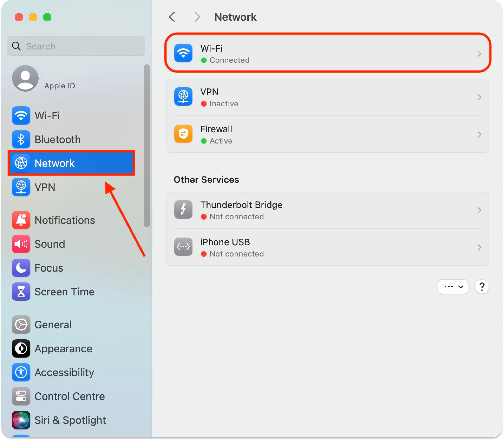Click the help question mark button
This screenshot has width=504, height=440.
pyautogui.click(x=482, y=286)
